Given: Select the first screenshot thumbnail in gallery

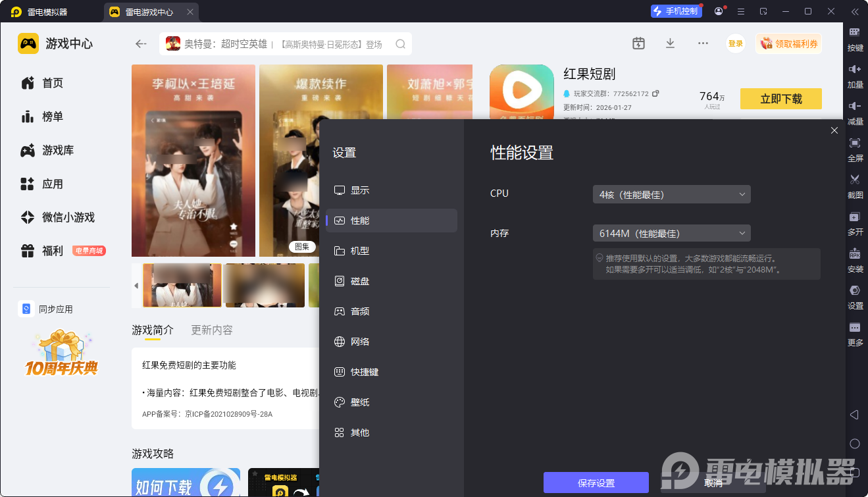Looking at the screenshot, I should coord(182,285).
